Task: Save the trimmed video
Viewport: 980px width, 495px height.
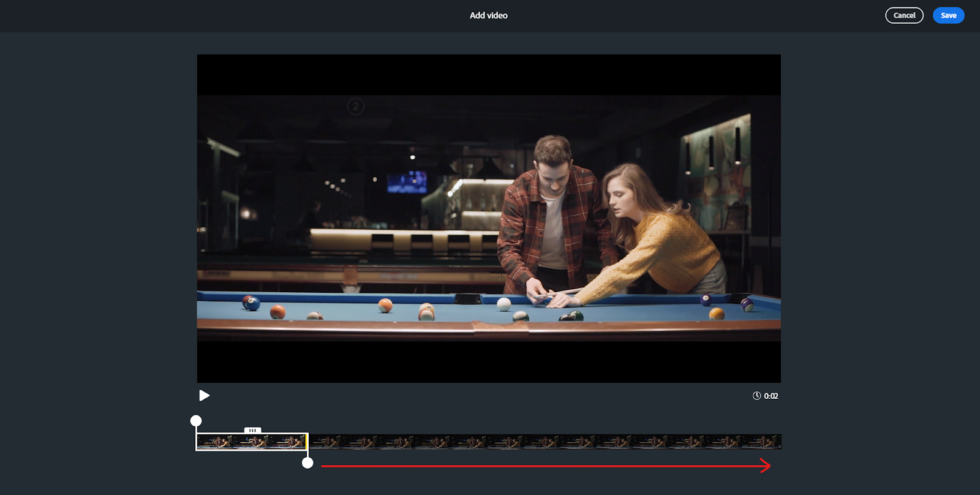Action: tap(948, 15)
